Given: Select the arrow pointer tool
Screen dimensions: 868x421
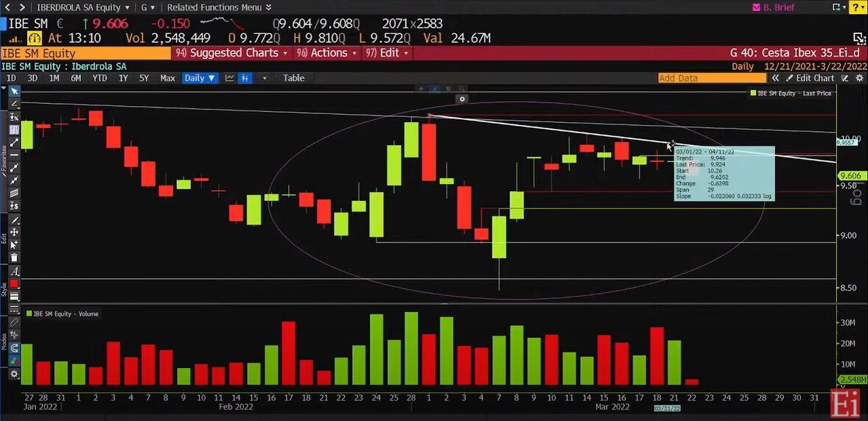Looking at the screenshot, I should click(x=15, y=91).
